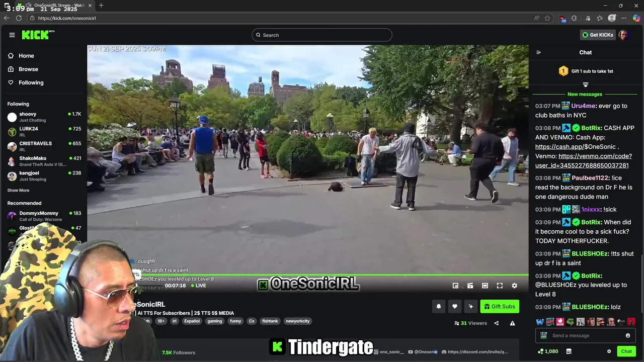Expand Show More in the Following list

[x=18, y=191]
